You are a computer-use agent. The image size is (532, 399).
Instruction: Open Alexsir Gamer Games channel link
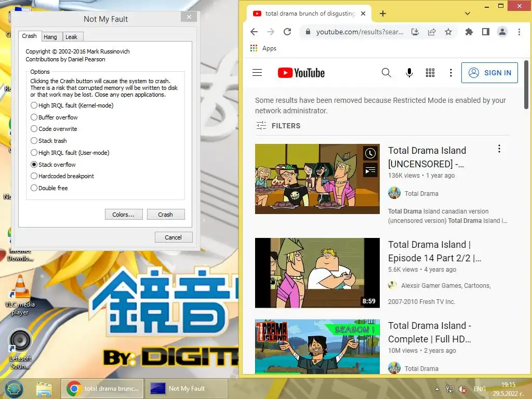pyautogui.click(x=446, y=286)
